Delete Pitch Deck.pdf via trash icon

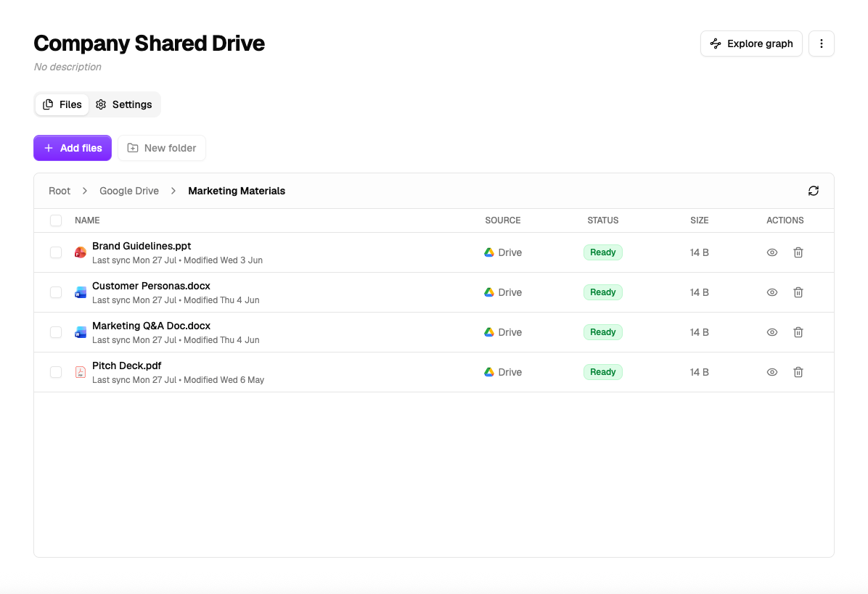(x=798, y=372)
